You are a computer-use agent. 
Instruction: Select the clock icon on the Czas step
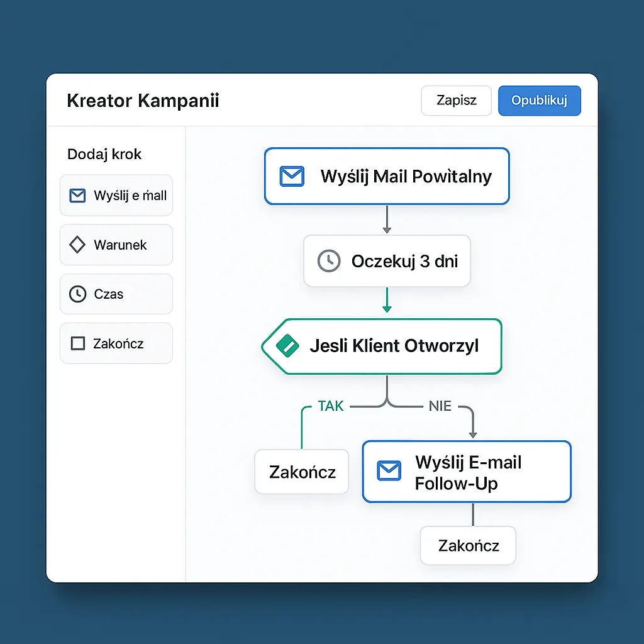[77, 294]
